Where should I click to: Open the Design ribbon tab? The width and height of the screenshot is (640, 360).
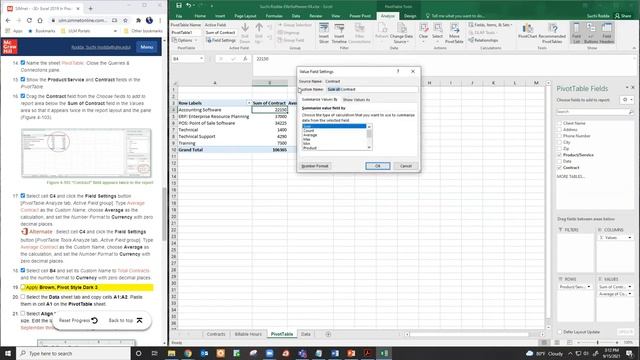(x=409, y=16)
